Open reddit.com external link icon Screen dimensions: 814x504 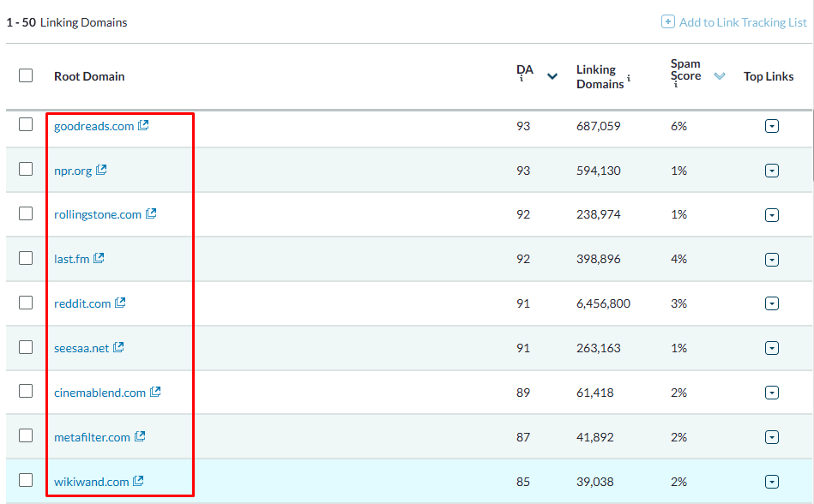click(x=120, y=303)
